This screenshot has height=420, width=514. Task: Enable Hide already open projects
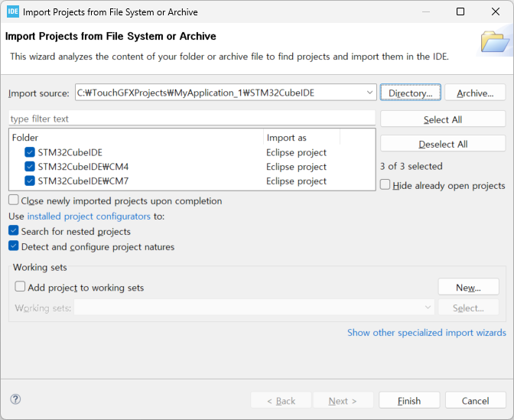coord(385,184)
